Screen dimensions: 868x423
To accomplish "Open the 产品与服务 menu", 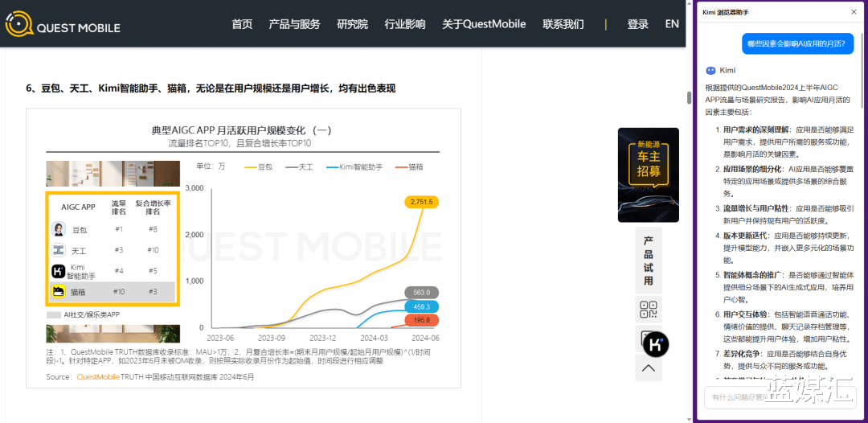I will [294, 24].
